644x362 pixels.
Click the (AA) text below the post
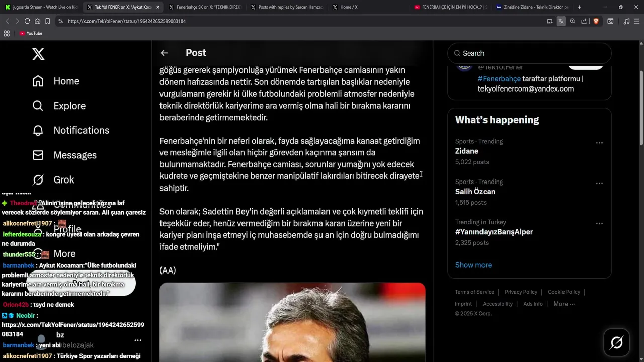coord(168,270)
